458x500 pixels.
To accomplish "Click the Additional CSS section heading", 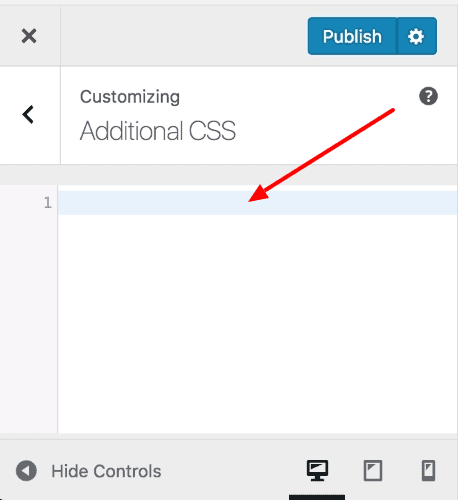I will pyautogui.click(x=158, y=131).
